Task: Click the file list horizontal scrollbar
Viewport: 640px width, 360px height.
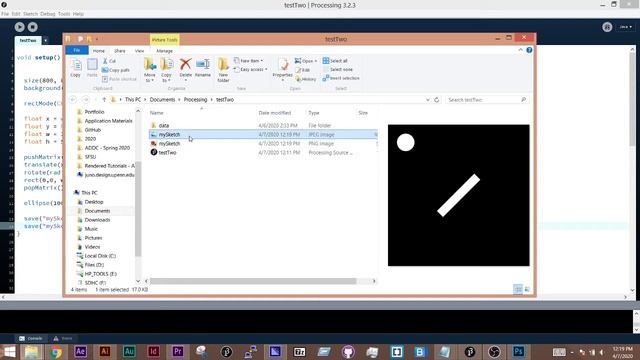Action: coord(253,281)
